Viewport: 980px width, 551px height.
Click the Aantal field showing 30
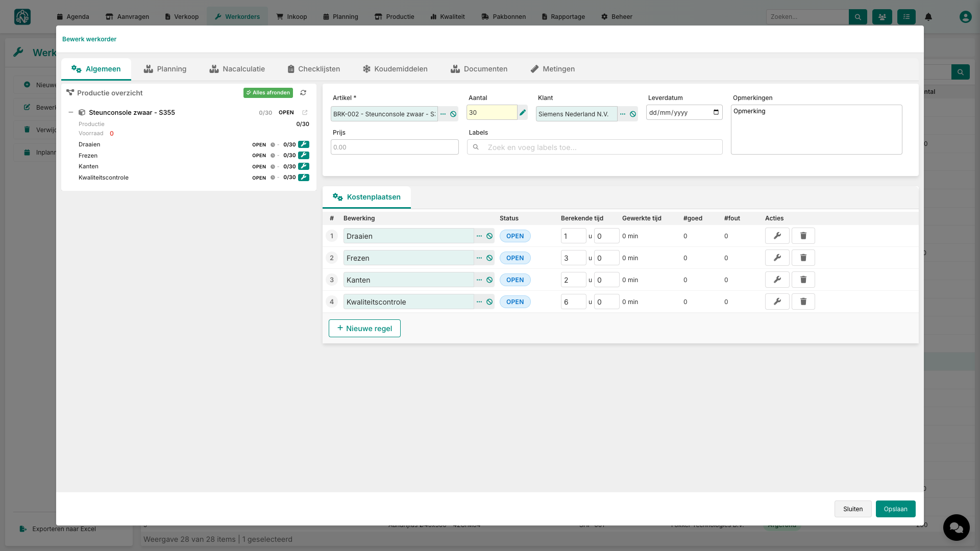(x=492, y=113)
